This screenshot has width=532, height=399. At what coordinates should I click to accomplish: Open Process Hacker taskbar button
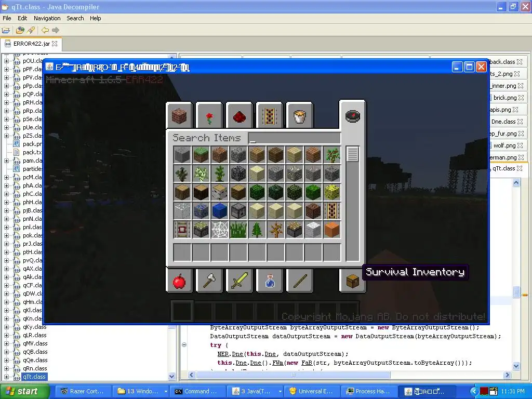point(368,391)
